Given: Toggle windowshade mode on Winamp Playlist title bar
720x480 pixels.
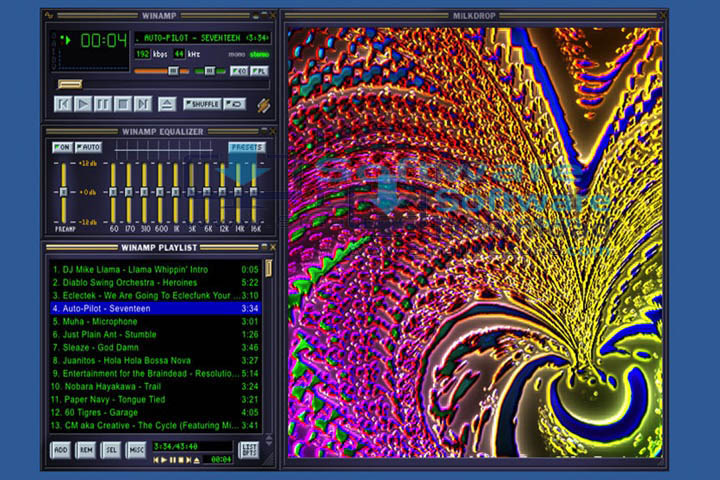Looking at the screenshot, I should (x=264, y=247).
